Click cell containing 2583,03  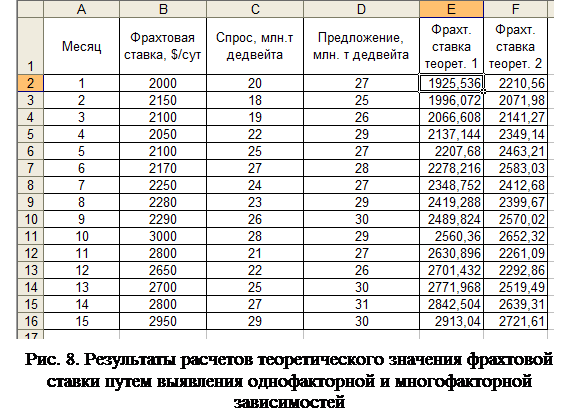tap(515, 168)
